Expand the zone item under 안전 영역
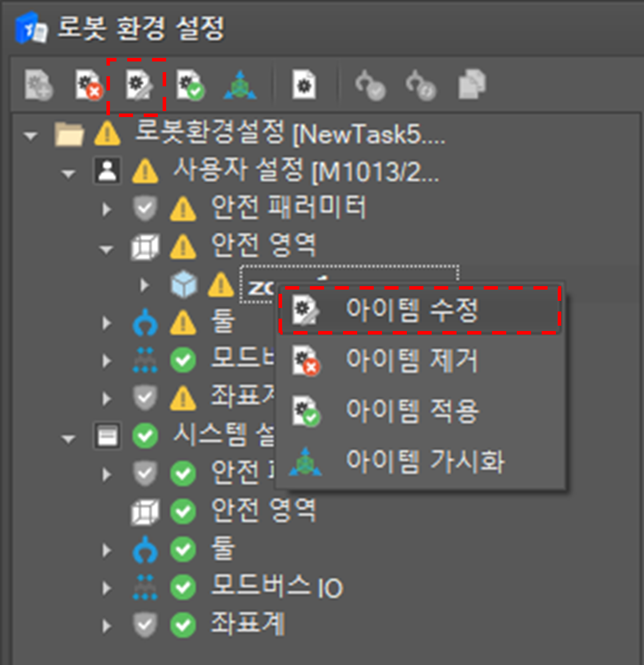The height and width of the screenshot is (665, 644). tap(145, 286)
